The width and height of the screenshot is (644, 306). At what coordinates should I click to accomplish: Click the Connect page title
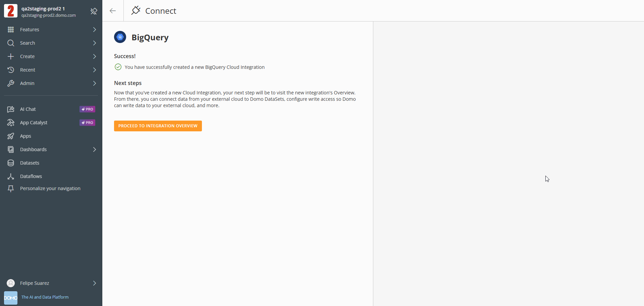point(161,11)
